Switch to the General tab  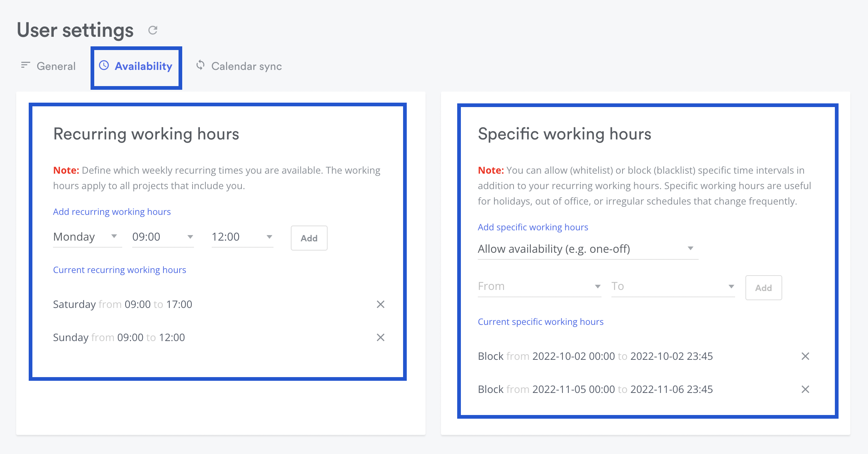tap(56, 66)
